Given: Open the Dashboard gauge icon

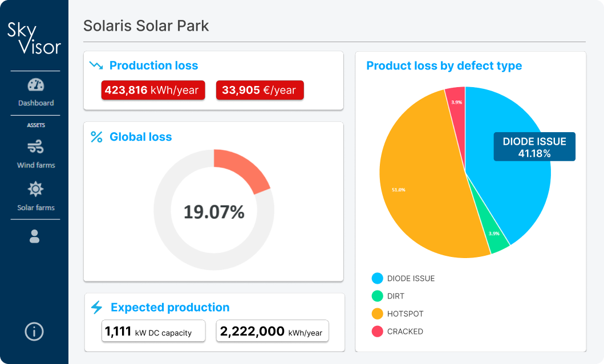Looking at the screenshot, I should click(x=35, y=85).
